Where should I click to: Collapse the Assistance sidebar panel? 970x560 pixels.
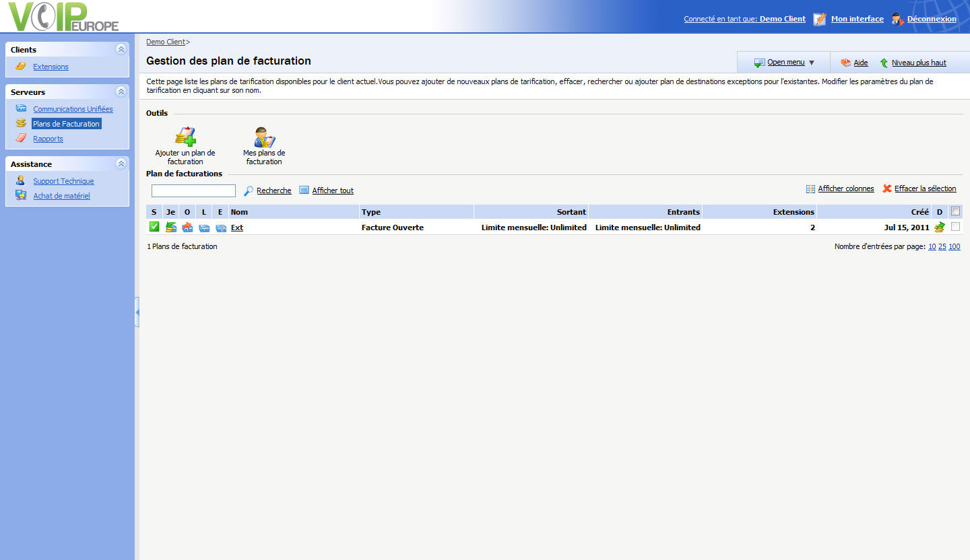point(121,164)
